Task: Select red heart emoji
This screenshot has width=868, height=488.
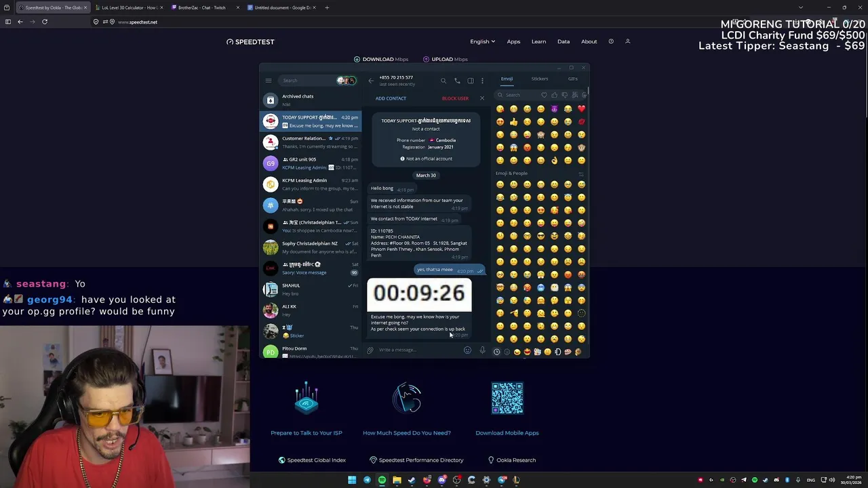Action: point(581,108)
